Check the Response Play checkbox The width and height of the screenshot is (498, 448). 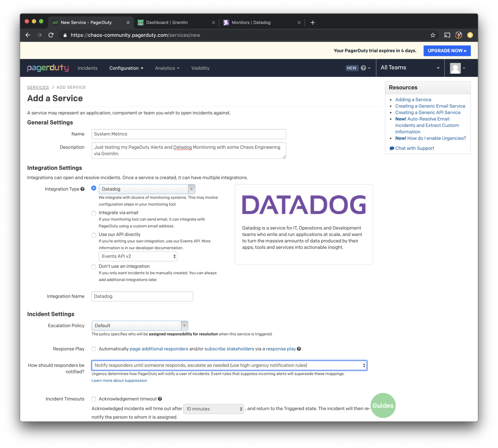click(94, 349)
